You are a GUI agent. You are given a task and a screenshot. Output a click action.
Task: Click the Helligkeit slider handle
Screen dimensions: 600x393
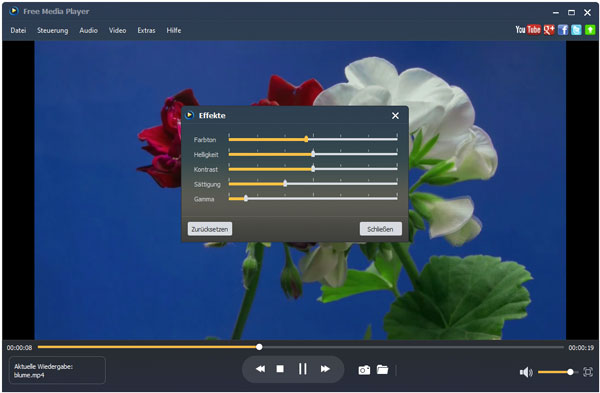coord(313,154)
